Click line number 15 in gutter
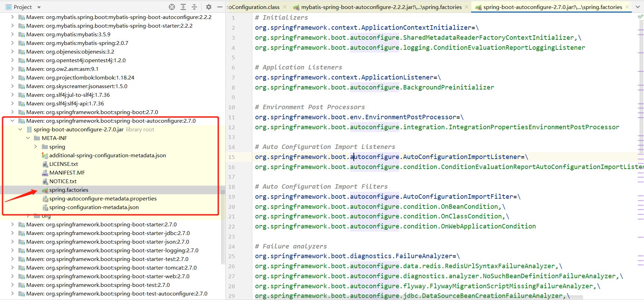The image size is (644, 300). tap(232, 157)
